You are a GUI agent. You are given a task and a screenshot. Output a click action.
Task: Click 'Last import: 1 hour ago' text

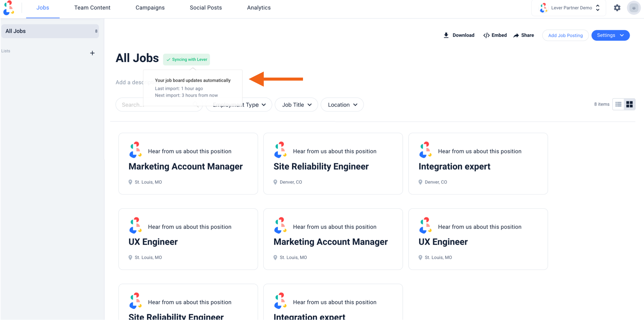click(x=179, y=88)
